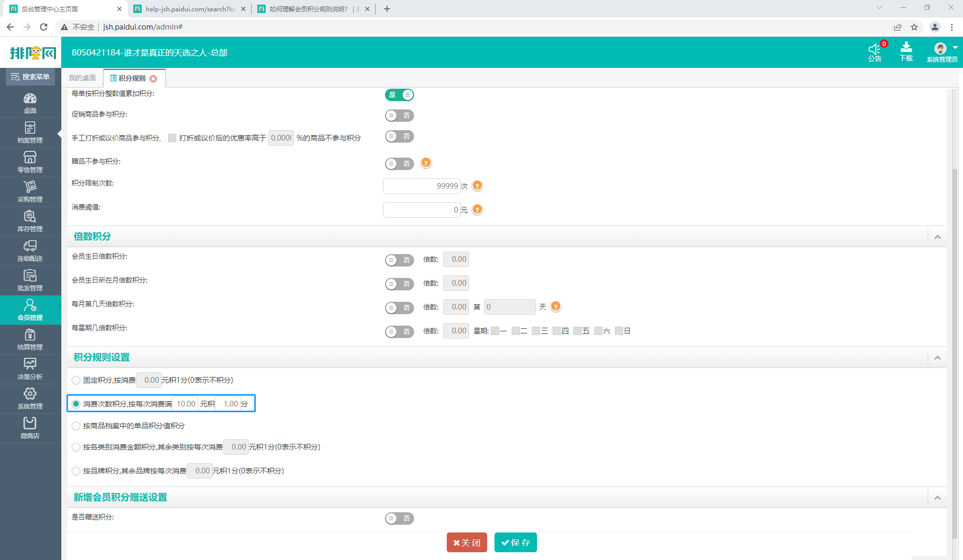The width and height of the screenshot is (963, 560).
Task: Select 消费次数积分 radio option
Action: click(76, 404)
